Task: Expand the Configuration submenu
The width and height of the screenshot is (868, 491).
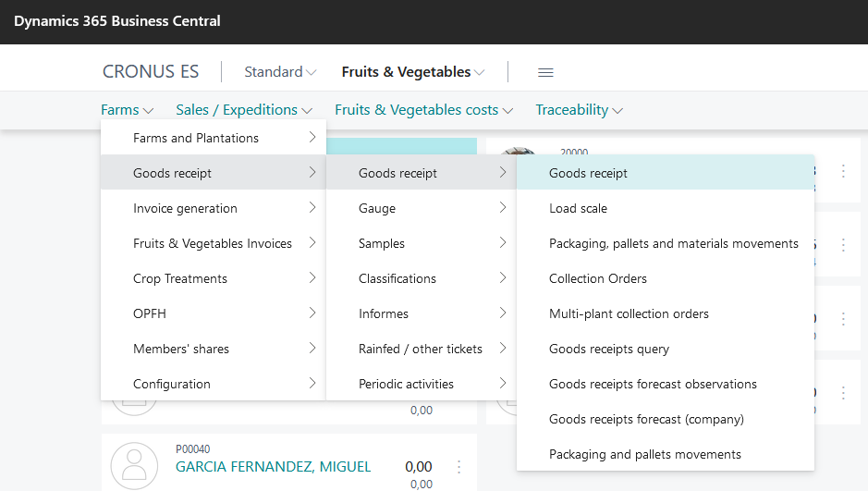Action: tap(214, 384)
